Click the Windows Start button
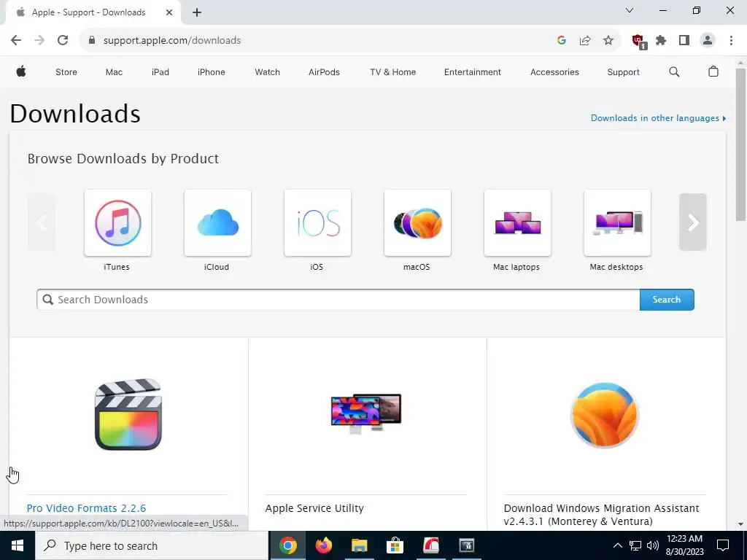 pos(18,545)
